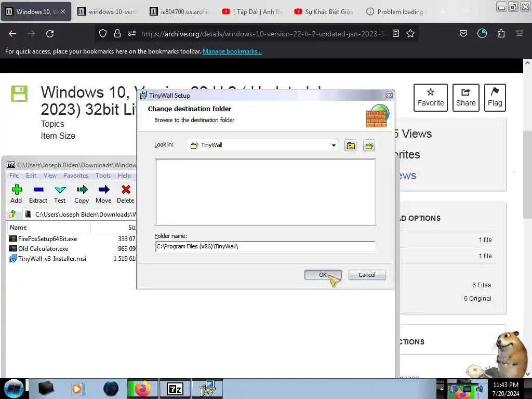Click Test icon in 7-Zip toolbar
Image resolution: width=532 pixels, height=399 pixels.
point(60,194)
